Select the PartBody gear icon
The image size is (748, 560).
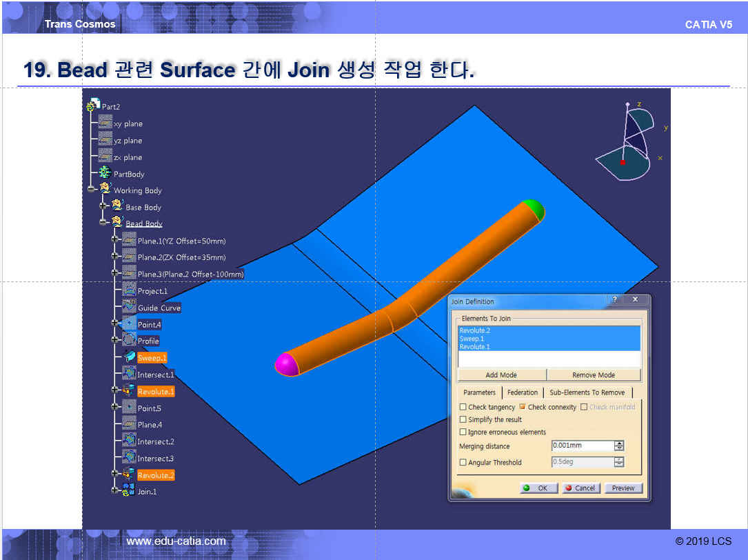click(105, 174)
